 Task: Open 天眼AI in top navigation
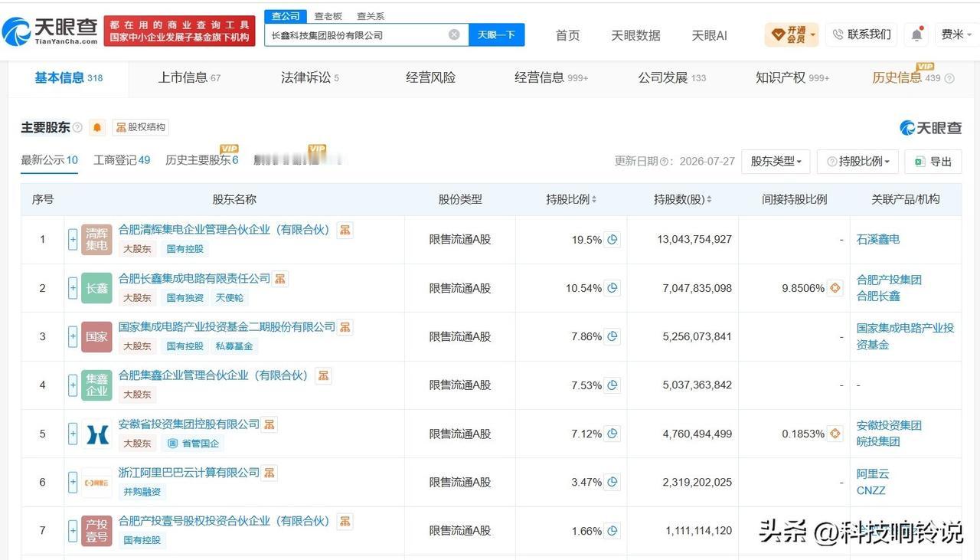click(x=709, y=35)
